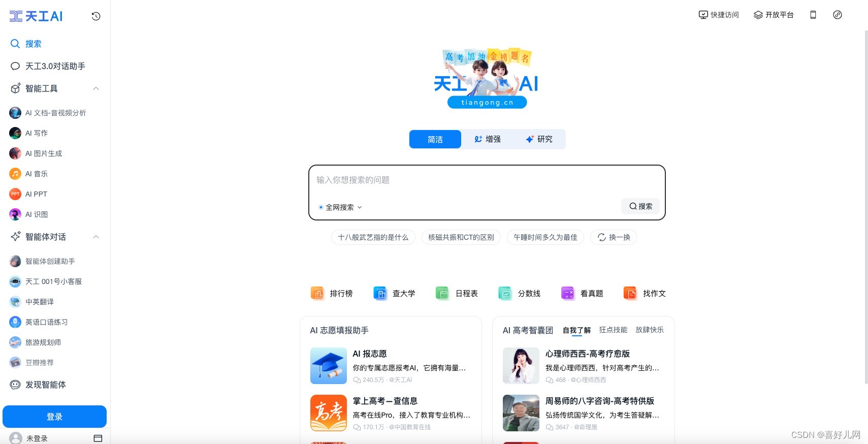868x444 pixels.
Task: Collapse the 智能体对话 section
Action: point(96,237)
